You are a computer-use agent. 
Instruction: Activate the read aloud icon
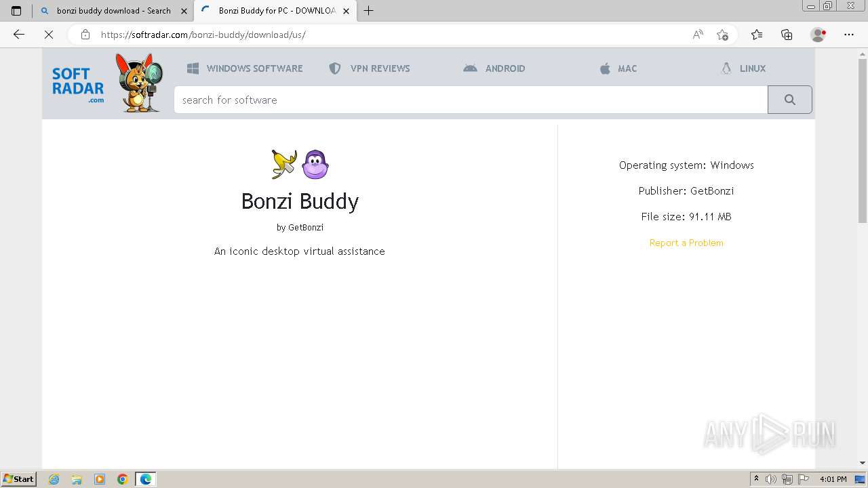pyautogui.click(x=697, y=35)
